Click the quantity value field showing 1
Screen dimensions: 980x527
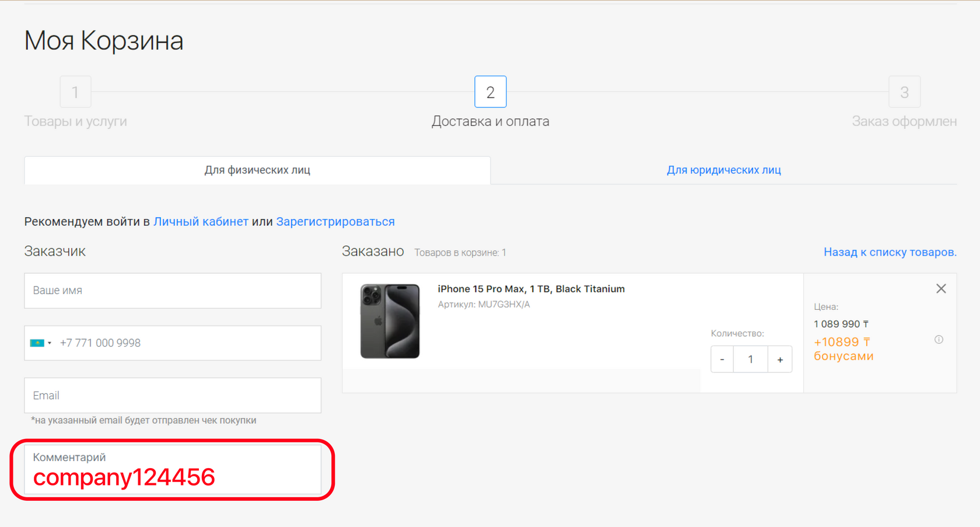751,360
